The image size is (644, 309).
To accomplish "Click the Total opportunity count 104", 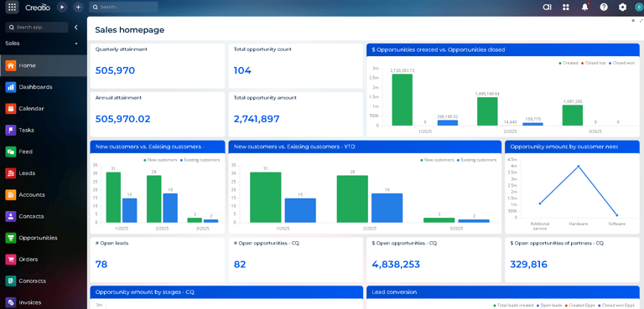I will 242,70.
